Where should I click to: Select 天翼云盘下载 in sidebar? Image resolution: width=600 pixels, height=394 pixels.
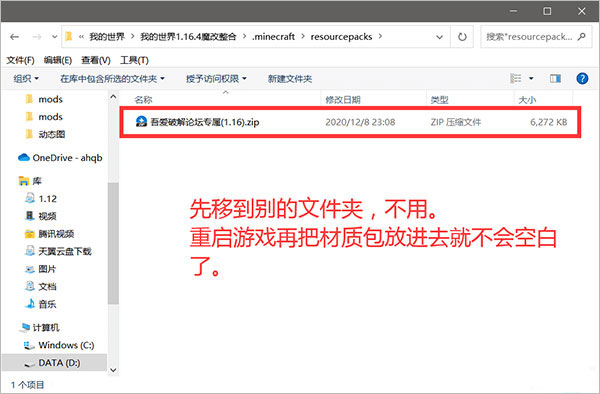58,251
